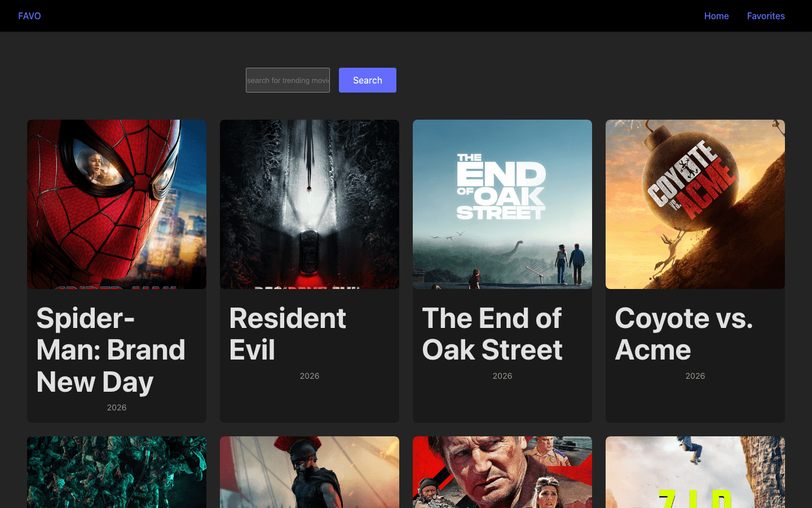Focus the trending movies search field
Screen dimensions: 812x508
click(288, 80)
